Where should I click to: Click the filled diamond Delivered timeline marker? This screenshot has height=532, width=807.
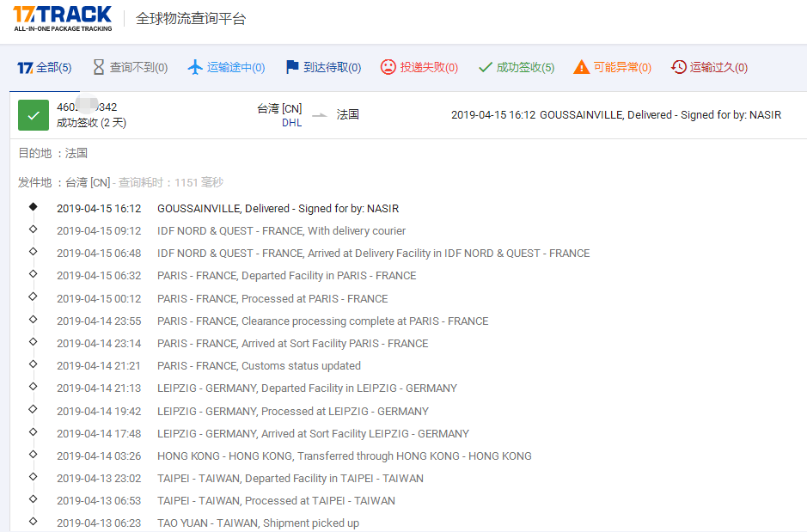coord(33,207)
